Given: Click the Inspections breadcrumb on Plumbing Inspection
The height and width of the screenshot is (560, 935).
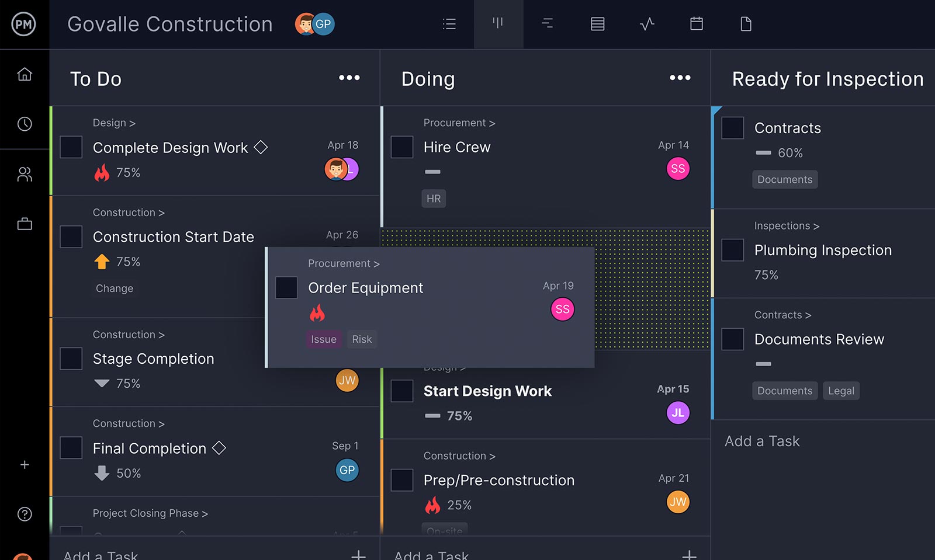Looking at the screenshot, I should (787, 225).
